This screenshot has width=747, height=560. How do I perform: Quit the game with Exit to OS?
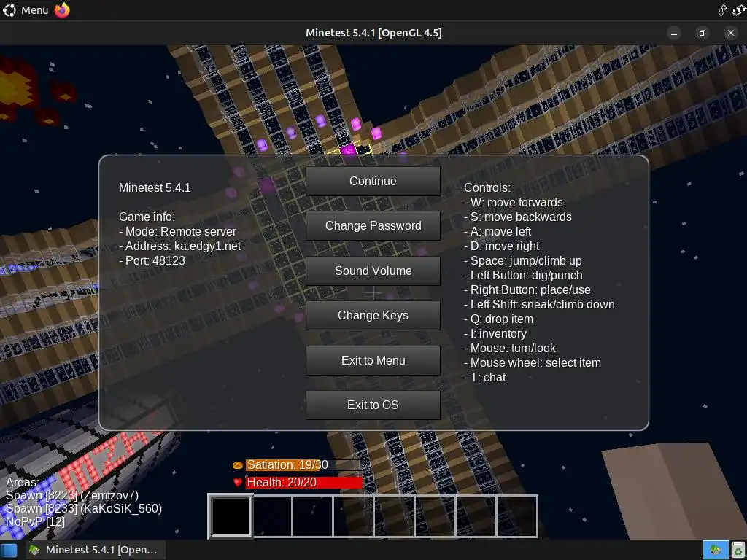point(373,405)
